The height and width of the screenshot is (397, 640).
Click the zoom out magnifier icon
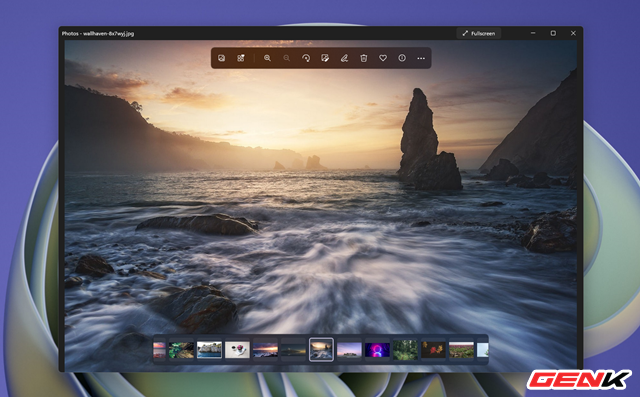(x=287, y=58)
